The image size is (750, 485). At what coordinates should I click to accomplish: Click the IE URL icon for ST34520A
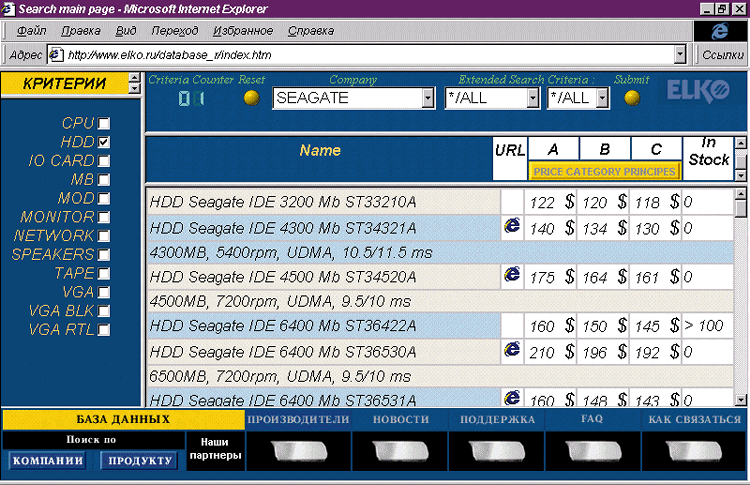pos(512,274)
